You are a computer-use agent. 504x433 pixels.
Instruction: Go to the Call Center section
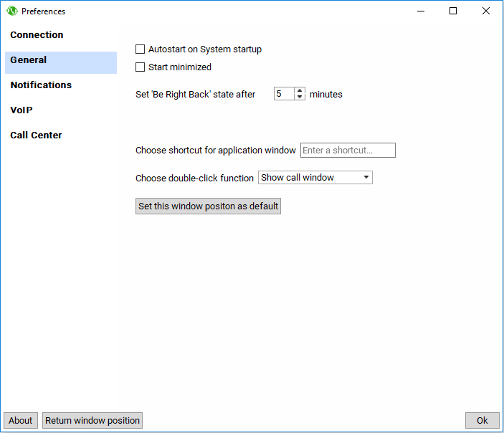pyautogui.click(x=36, y=135)
